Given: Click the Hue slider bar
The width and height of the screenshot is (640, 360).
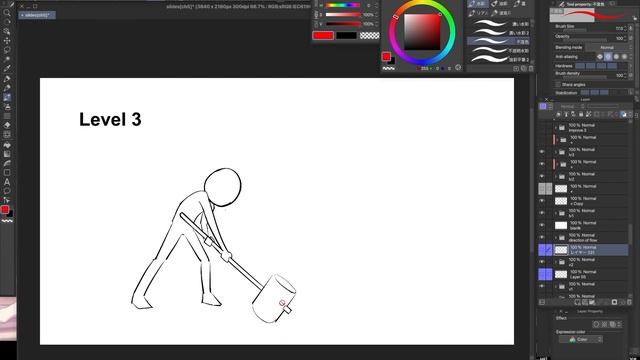Looking at the screenshot, I should [343, 5].
